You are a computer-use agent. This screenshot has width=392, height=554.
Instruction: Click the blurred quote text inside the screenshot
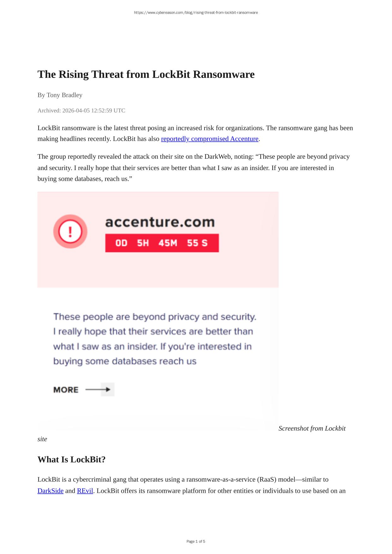(155, 339)
